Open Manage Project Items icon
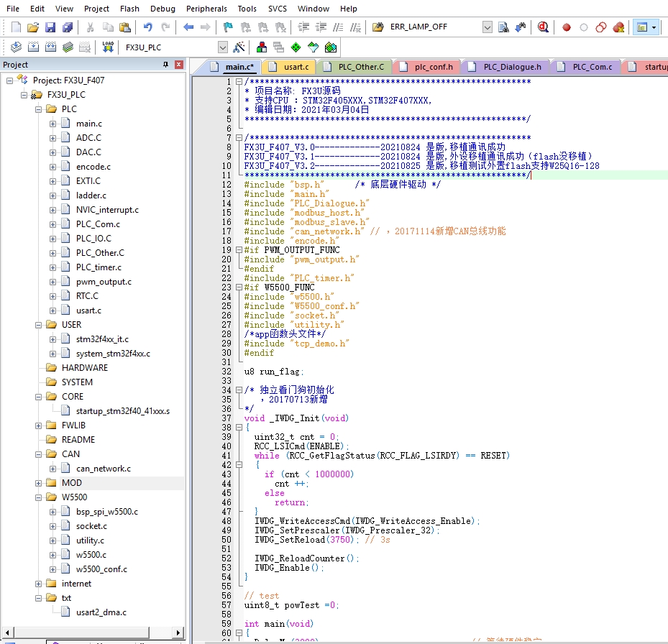Viewport: 668px width, 644px height. click(262, 47)
